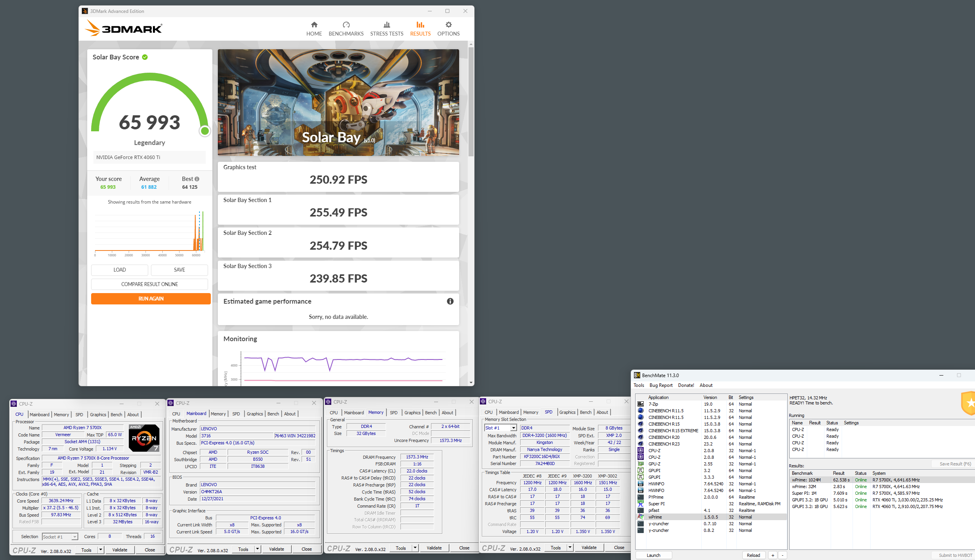Click Validate in the CPU-Z Memory window
The width and height of the screenshot is (975, 560).
434,548
